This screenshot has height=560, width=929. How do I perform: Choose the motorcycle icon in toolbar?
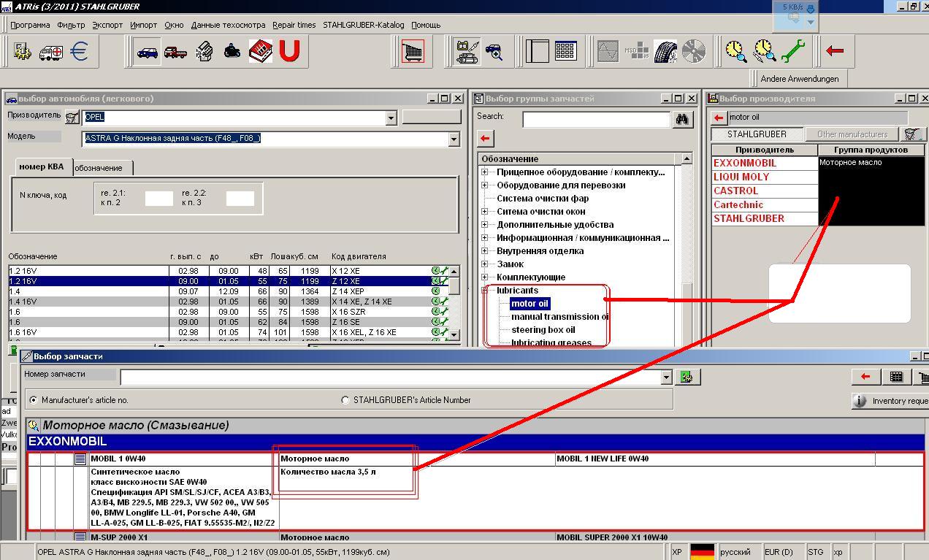pyautogui.click(x=232, y=52)
